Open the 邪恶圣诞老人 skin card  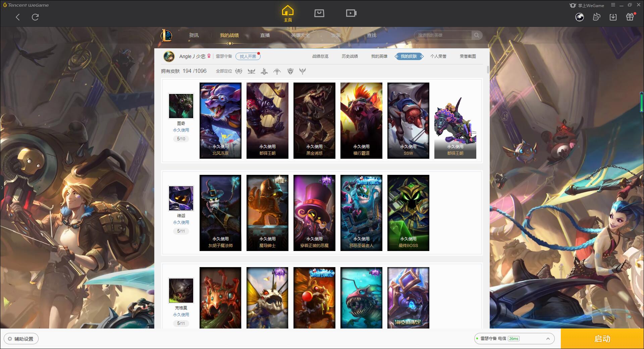click(361, 213)
